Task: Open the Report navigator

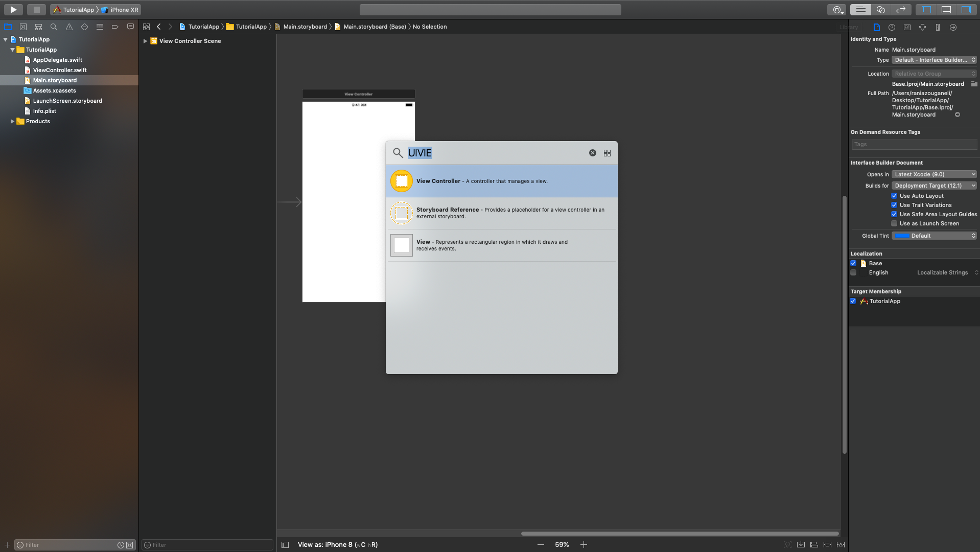Action: click(x=130, y=27)
